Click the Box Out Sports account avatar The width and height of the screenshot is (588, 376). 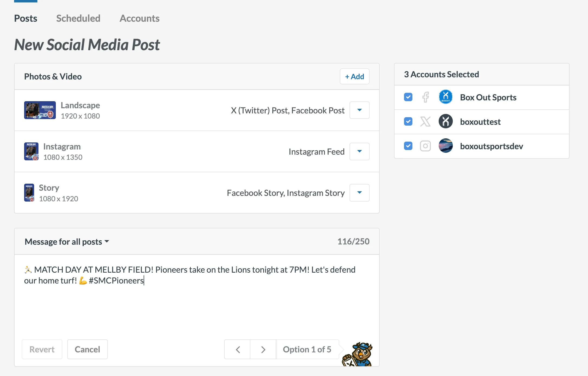coord(445,97)
